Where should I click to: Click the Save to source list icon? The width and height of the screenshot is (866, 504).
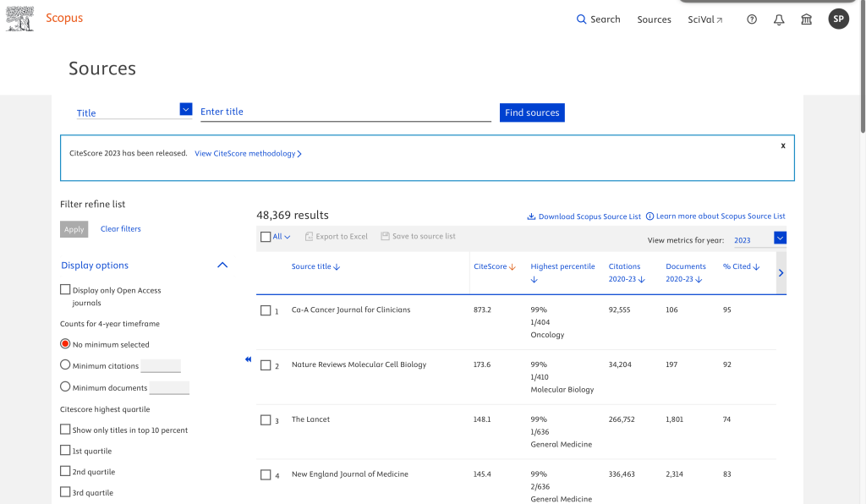(x=385, y=236)
